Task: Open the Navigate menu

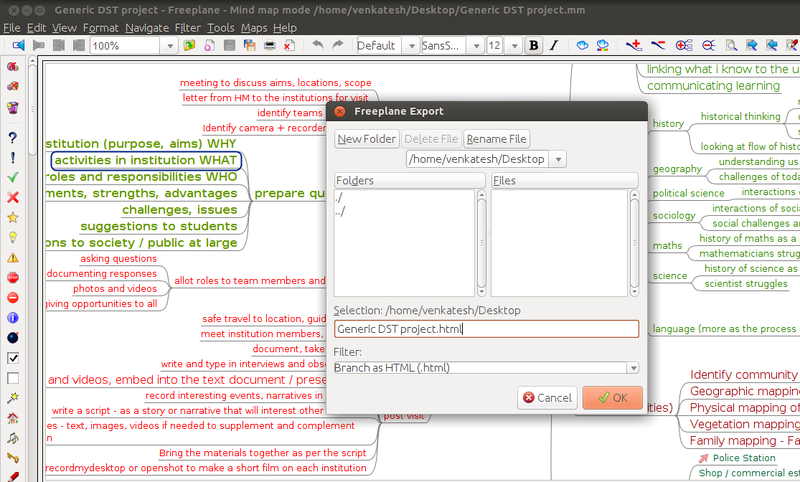Action: (x=147, y=28)
